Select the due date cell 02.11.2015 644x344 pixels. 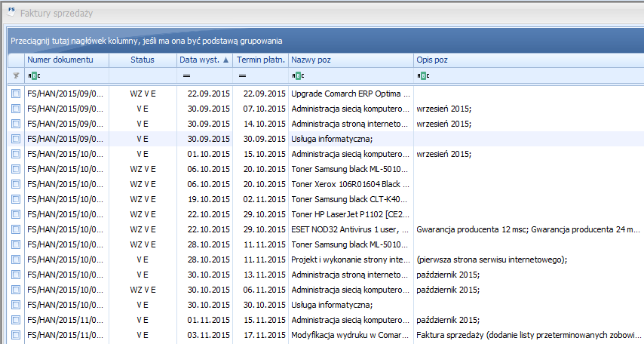(x=260, y=199)
